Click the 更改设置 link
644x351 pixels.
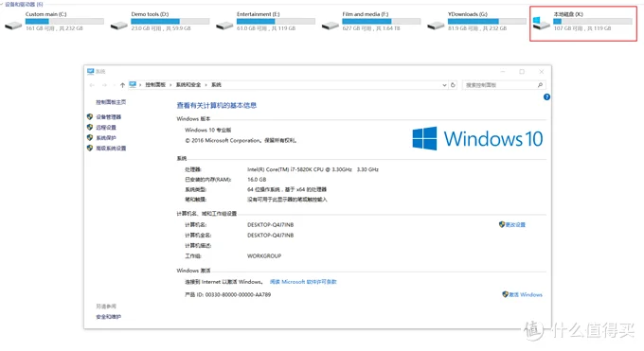(515, 224)
